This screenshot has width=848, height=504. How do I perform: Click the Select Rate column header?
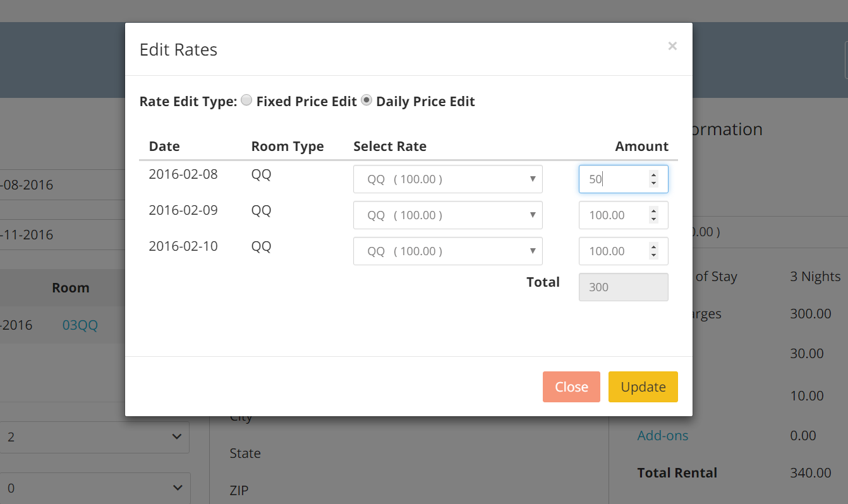coord(390,147)
